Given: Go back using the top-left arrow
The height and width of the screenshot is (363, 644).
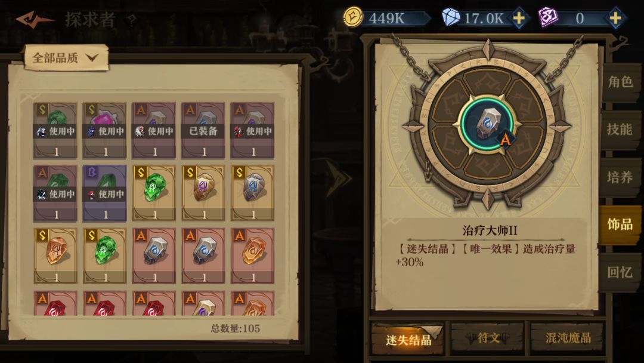Looking at the screenshot, I should point(33,19).
